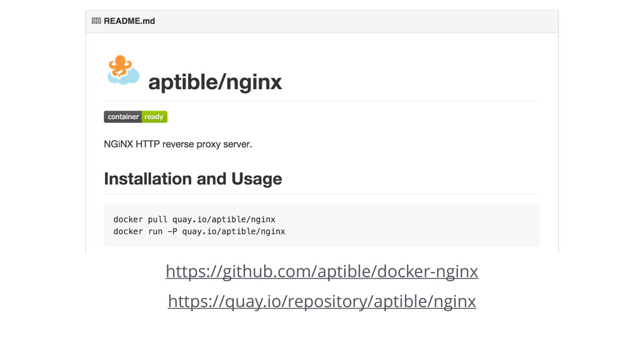This screenshot has height=362, width=644.
Task: Click the docker pull command line
Action: [194, 219]
